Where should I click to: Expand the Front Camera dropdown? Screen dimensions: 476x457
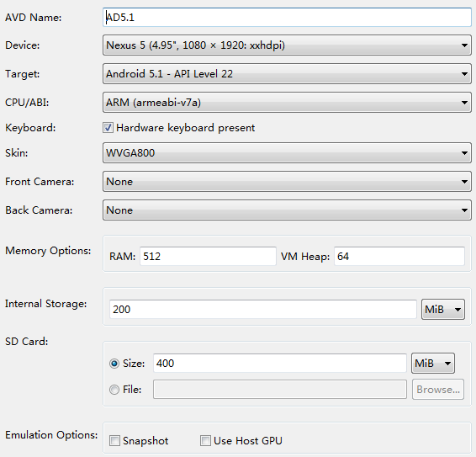[287, 182]
